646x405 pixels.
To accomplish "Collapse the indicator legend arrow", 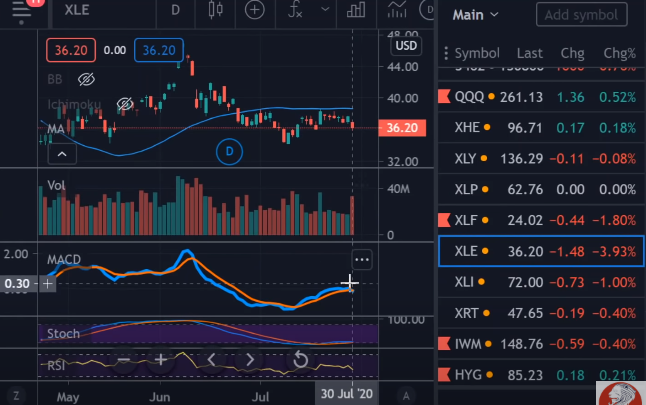I will click(62, 155).
